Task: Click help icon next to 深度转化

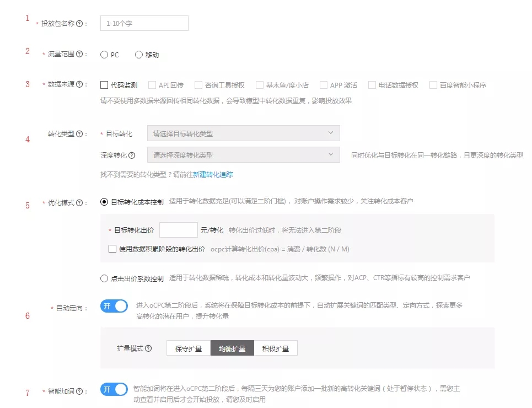Action: click(x=132, y=155)
